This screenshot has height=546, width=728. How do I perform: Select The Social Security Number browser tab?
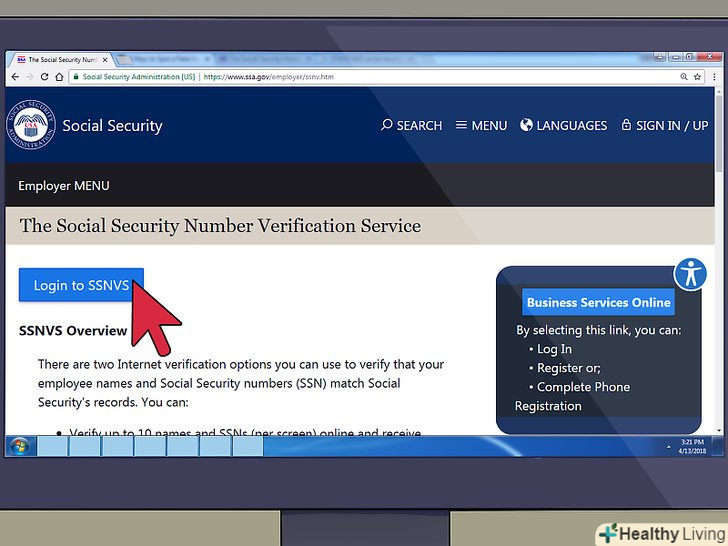point(63,60)
